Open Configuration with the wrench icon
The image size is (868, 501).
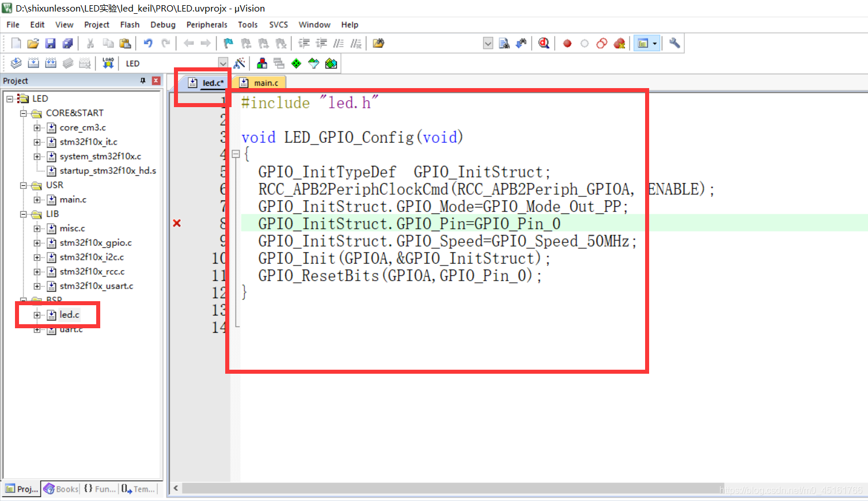[x=674, y=43]
